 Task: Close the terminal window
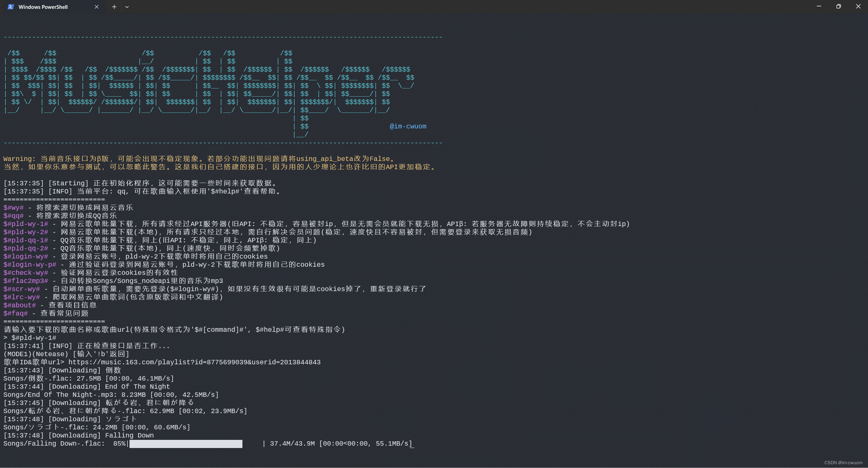[x=858, y=6]
